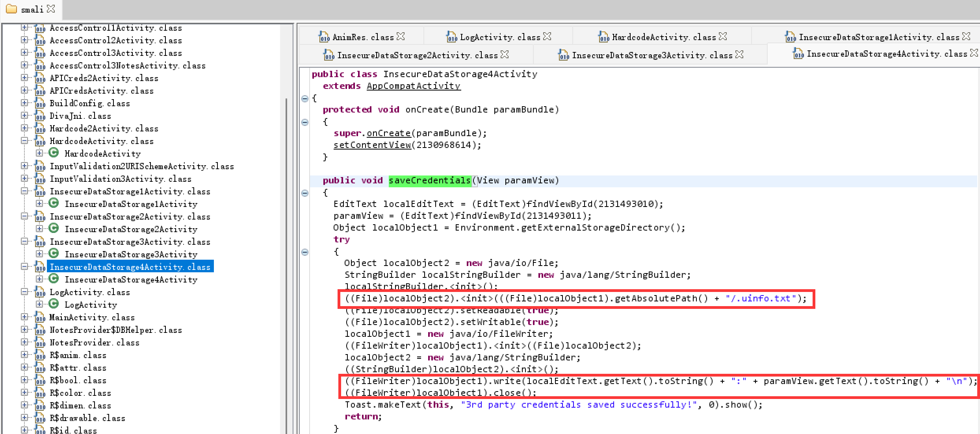Image resolution: width=980 pixels, height=434 pixels.
Task: Follow the setContentView link in code
Action: 372,145
